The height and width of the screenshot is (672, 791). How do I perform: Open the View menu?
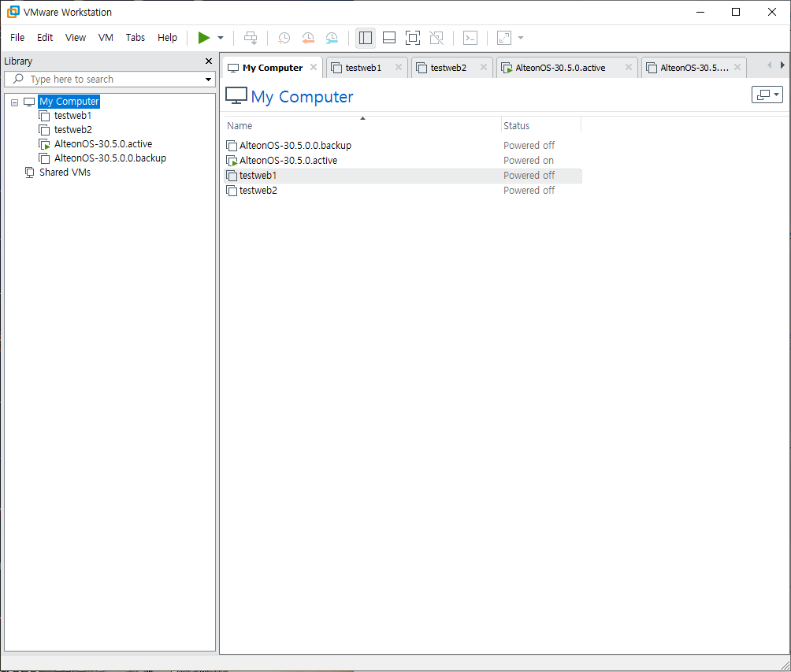tap(75, 38)
